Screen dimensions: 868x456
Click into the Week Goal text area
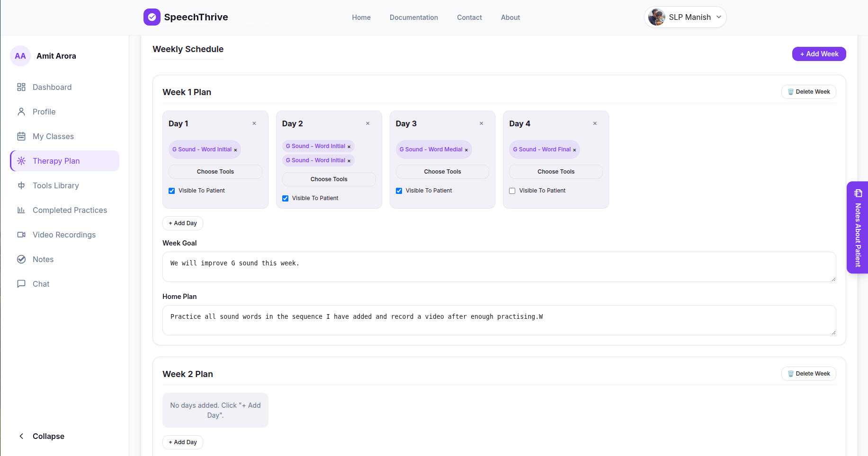coord(499,267)
